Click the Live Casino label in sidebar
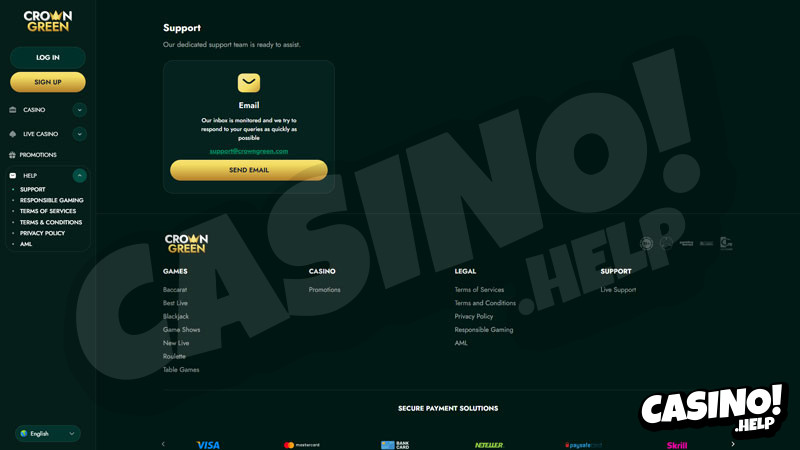This screenshot has width=800, height=450. tap(41, 134)
